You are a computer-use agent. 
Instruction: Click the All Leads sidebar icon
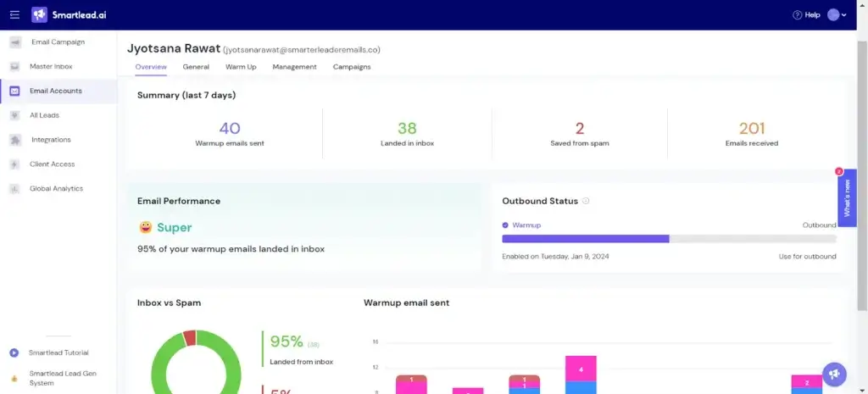point(15,115)
